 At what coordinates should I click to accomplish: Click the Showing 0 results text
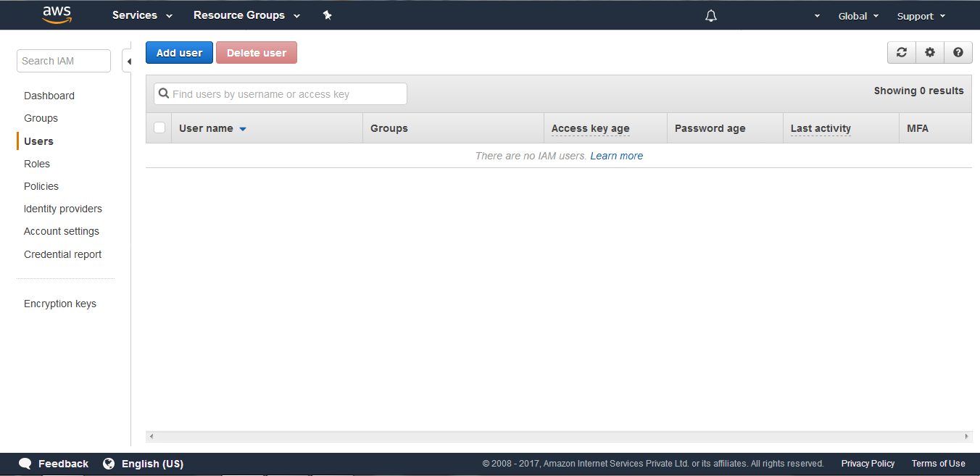(919, 91)
